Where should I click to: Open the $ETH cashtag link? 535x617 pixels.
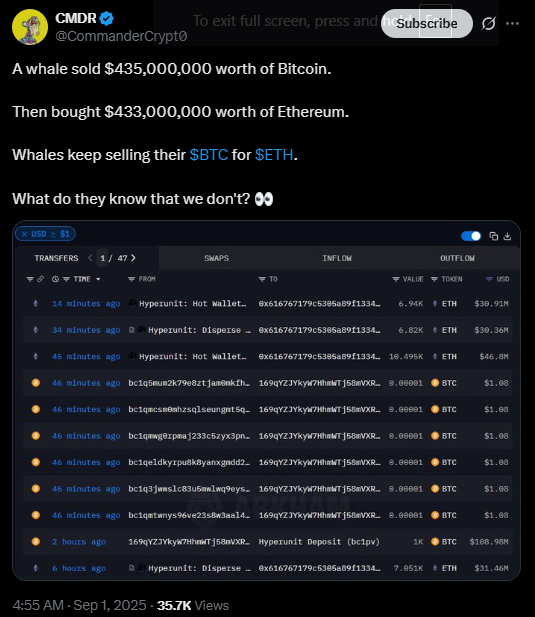(x=274, y=155)
